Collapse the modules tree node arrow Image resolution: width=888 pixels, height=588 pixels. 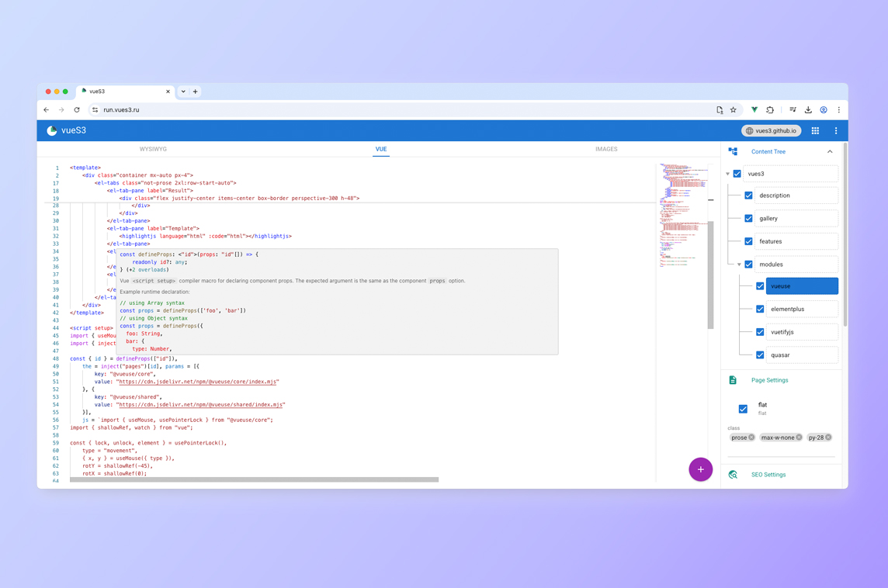[x=739, y=265]
